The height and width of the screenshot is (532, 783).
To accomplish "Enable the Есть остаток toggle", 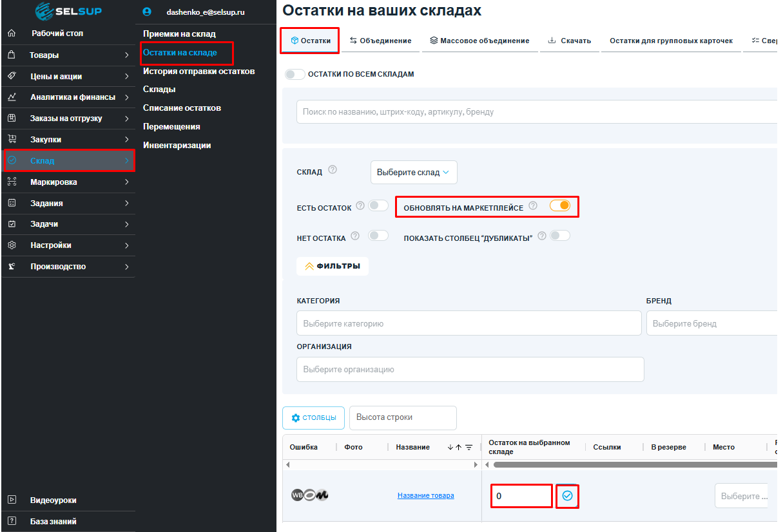I will point(378,205).
